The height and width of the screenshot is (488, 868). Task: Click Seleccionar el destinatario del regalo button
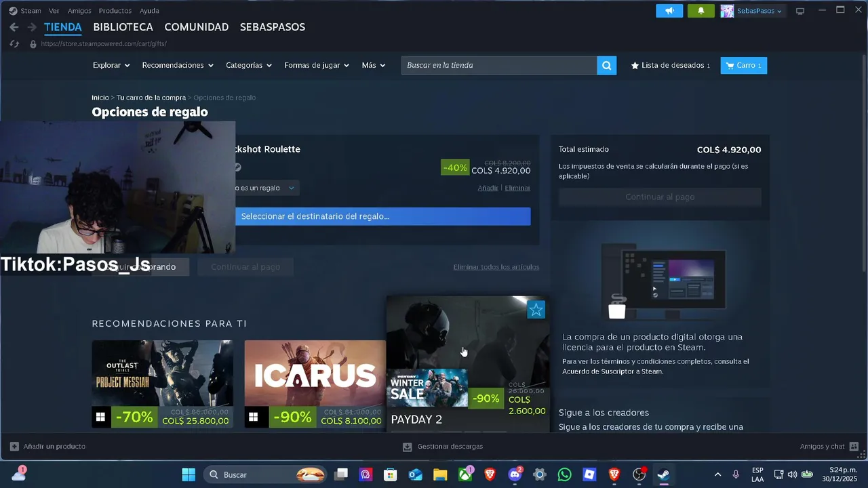(x=382, y=216)
